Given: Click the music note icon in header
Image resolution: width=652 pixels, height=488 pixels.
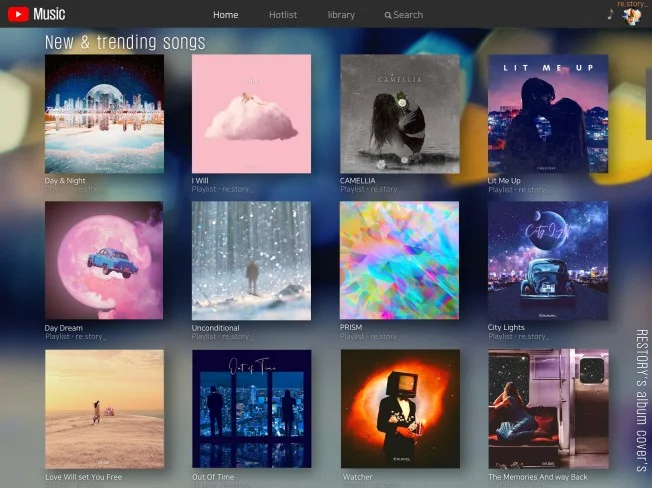Looking at the screenshot, I should tap(610, 14).
